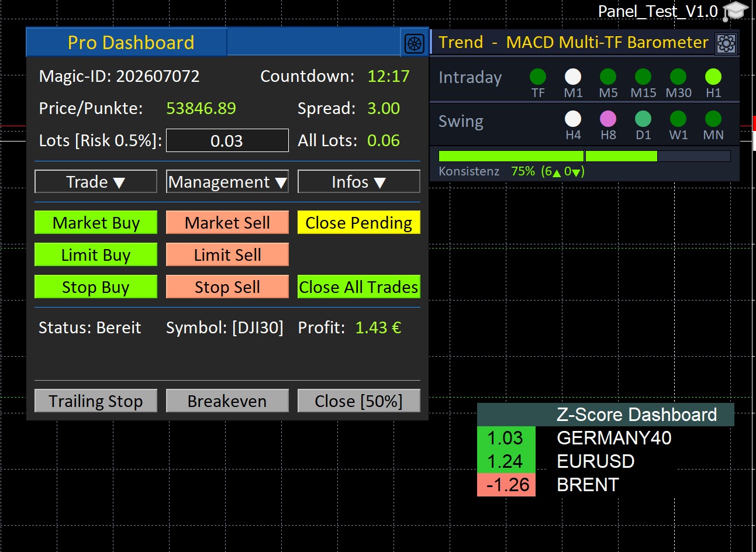756x552 pixels.
Task: Click the M1 trend indicator dot
Action: pyautogui.click(x=573, y=77)
